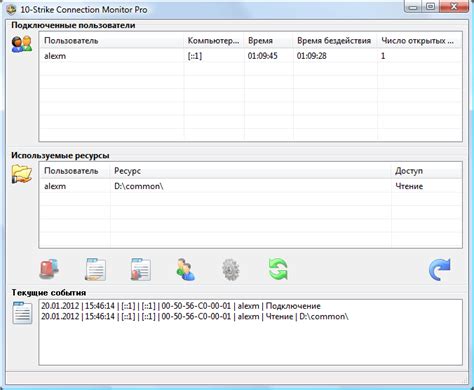Open the event log document icon
Viewport: 474px width, 390px height.
[95, 269]
